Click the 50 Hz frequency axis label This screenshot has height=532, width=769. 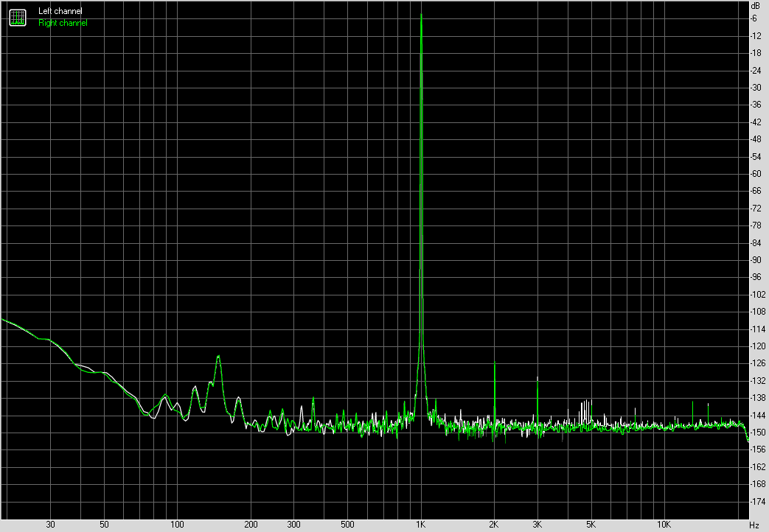click(104, 525)
